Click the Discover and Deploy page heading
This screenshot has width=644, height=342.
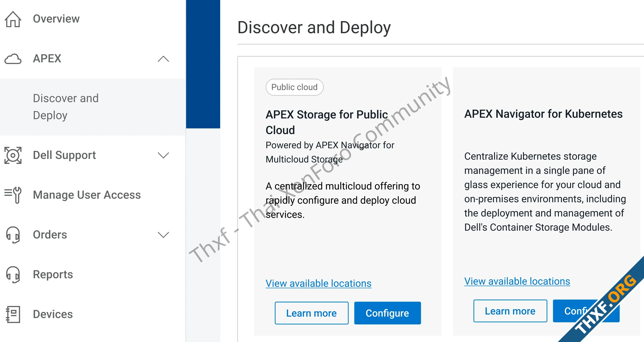[x=314, y=28]
